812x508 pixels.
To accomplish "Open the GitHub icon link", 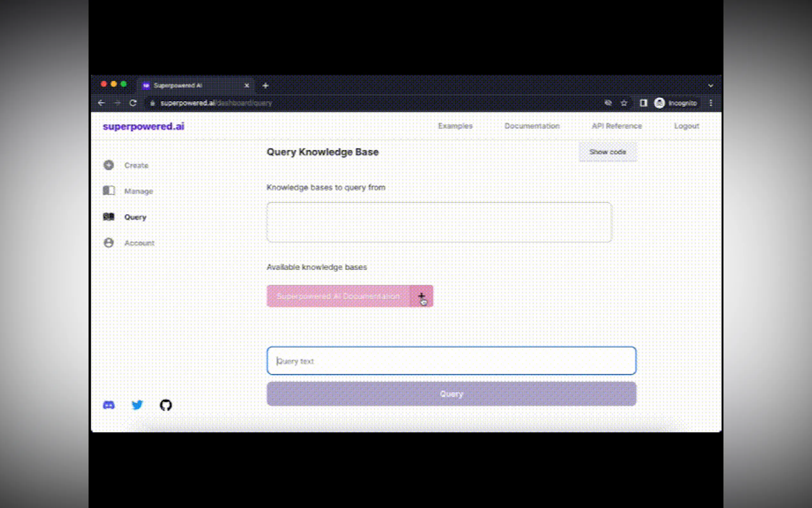I will [166, 405].
